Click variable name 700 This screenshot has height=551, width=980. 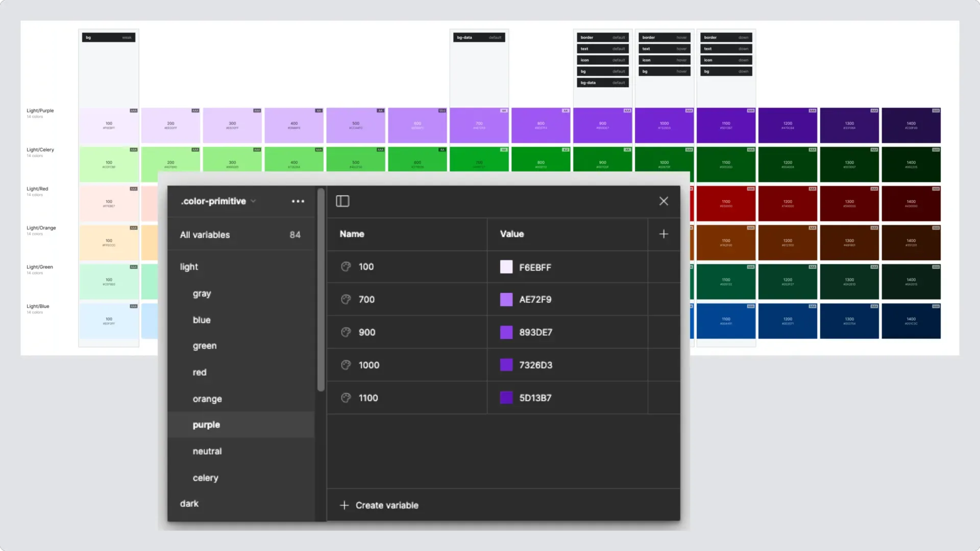point(366,299)
